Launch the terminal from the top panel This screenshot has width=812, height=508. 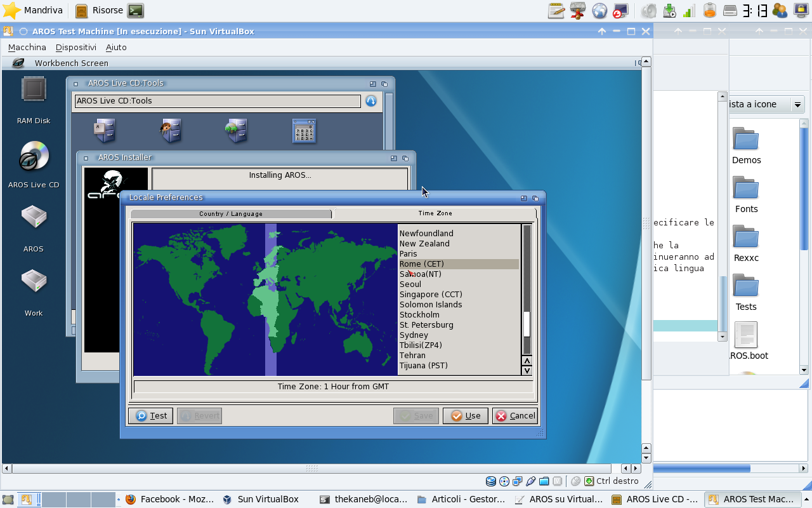coord(135,10)
